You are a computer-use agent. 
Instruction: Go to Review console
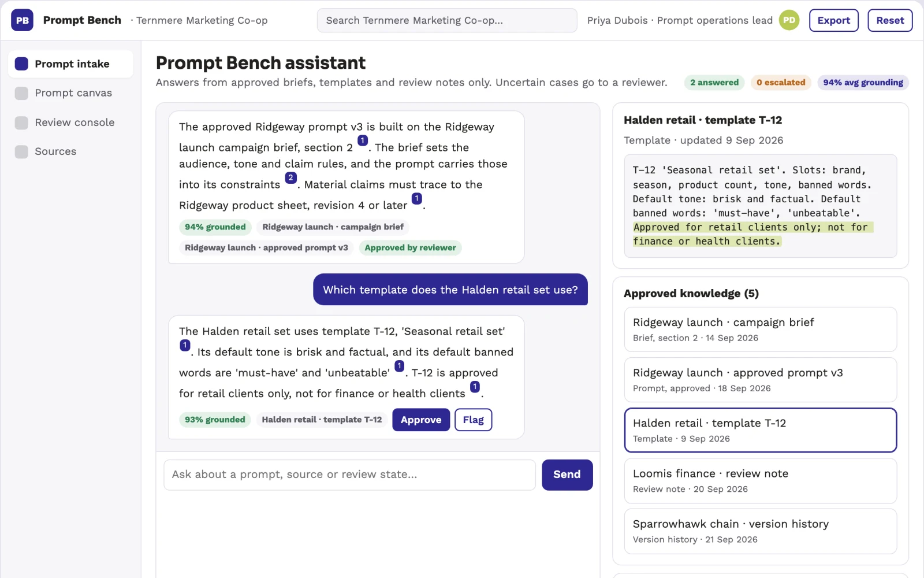coord(70,123)
